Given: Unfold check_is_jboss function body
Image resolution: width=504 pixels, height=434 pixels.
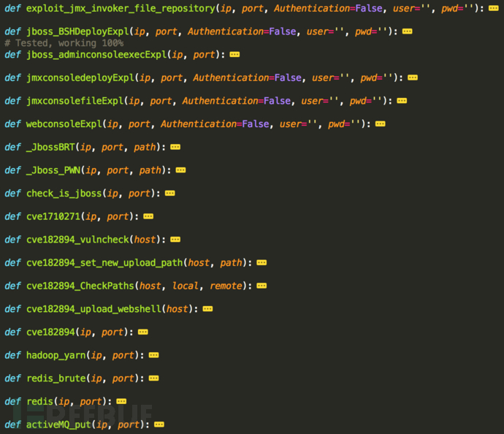Looking at the screenshot, I should coord(169,193).
